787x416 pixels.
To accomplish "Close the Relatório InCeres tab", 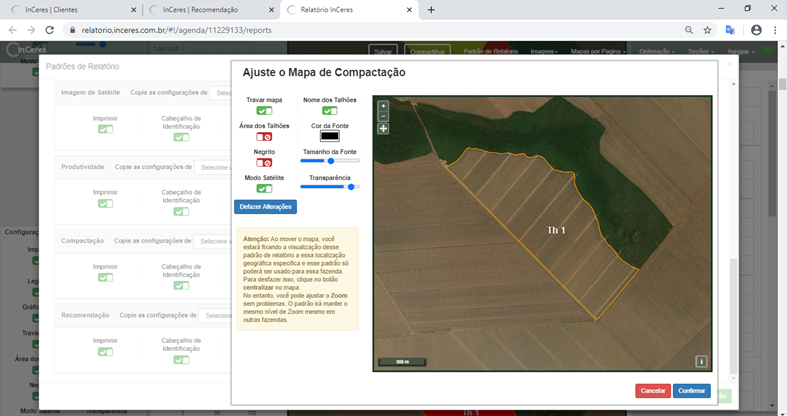I will [409, 10].
